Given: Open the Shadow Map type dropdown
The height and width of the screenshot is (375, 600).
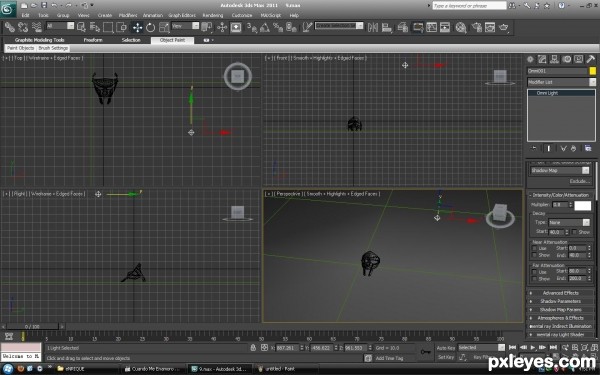Looking at the screenshot, I should 560,171.
